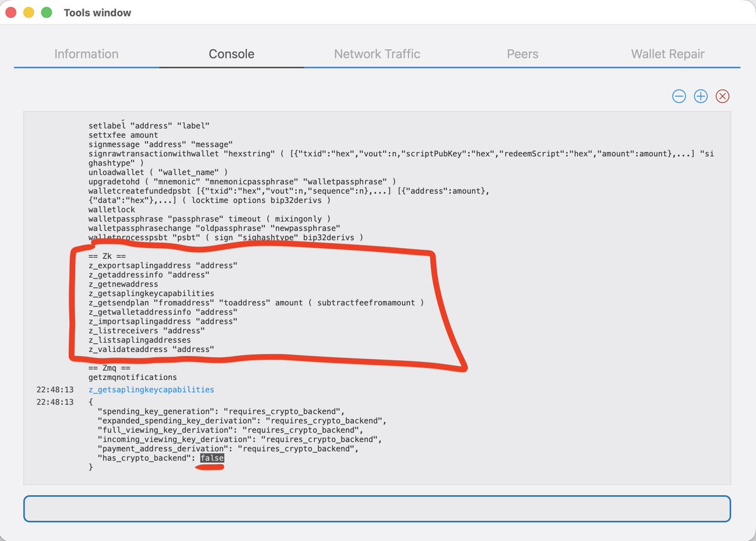Click the == Zmq == section header
The image size is (756, 541).
pos(110,368)
